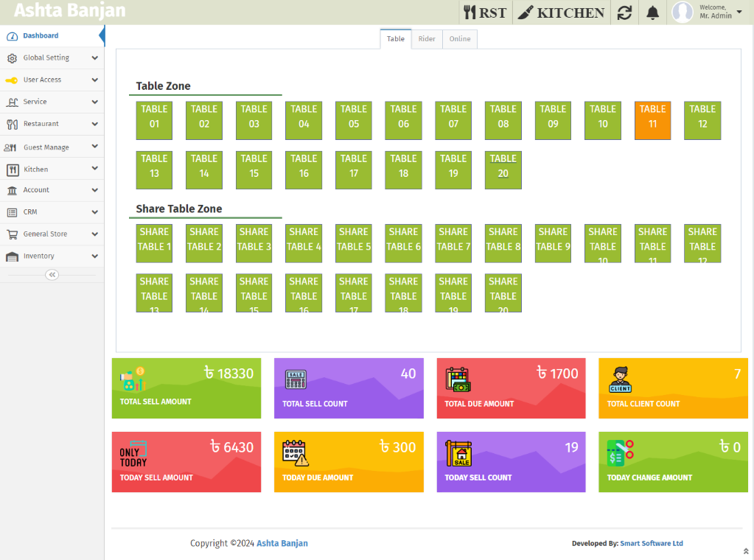Open Dashboard in the sidebar

pyautogui.click(x=52, y=36)
